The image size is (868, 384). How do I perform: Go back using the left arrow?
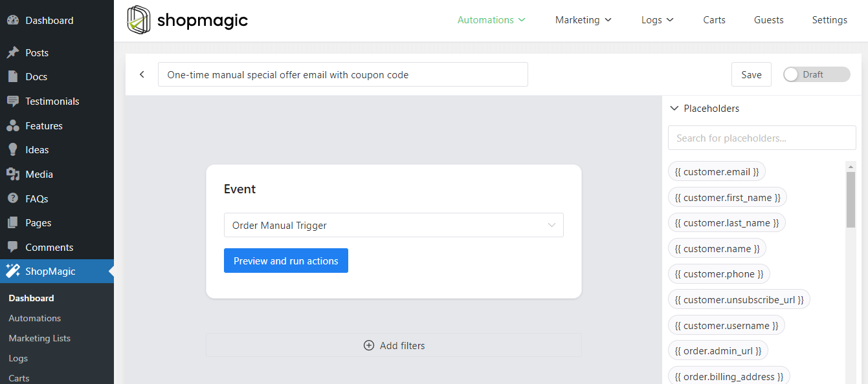click(142, 74)
